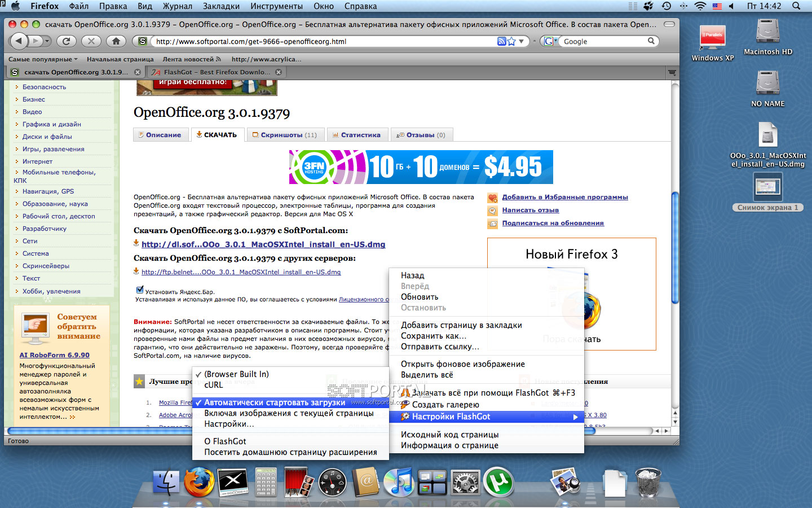Open the Инструменты menu
This screenshot has width=812, height=508.
[x=277, y=6]
